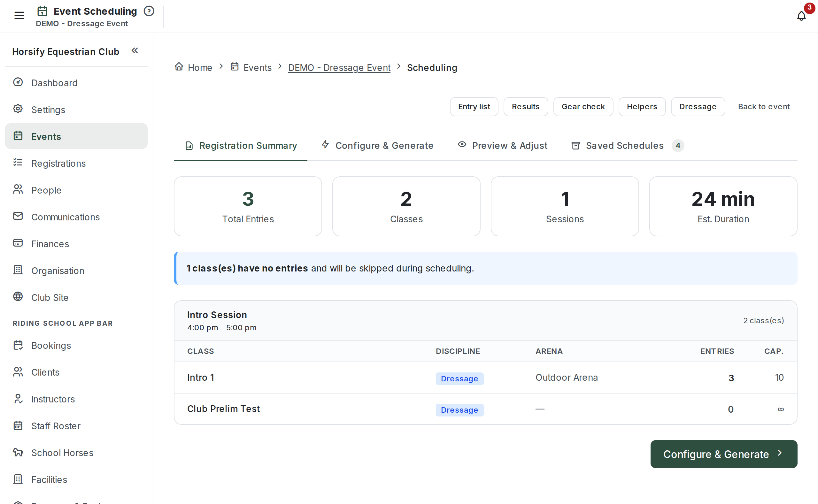Click the Bookings calendar icon
This screenshot has width=818, height=504.
(18, 345)
